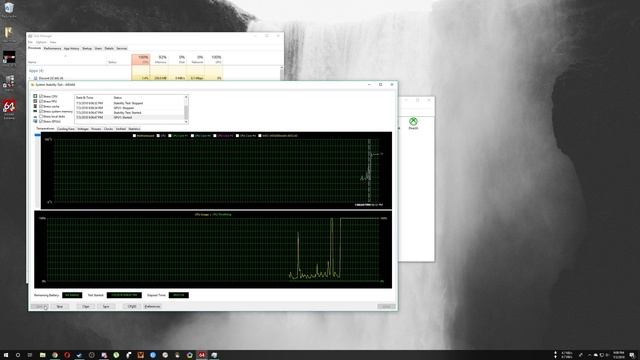The image size is (640, 360).
Task: Switch to the Temperatures tab
Action: click(x=45, y=129)
